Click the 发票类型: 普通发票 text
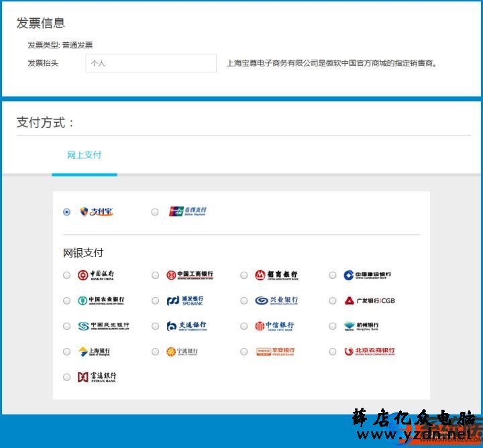 pos(60,45)
